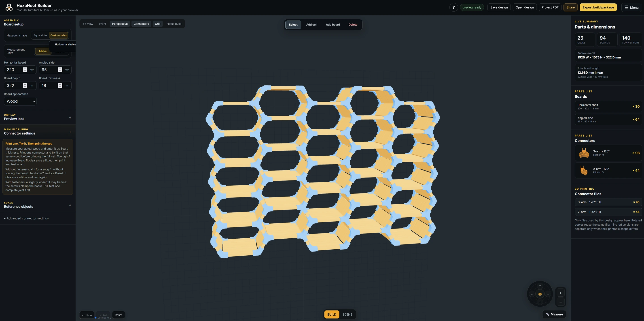Pan view up with the up arrow
The width and height of the screenshot is (644, 321).
coord(540,286)
